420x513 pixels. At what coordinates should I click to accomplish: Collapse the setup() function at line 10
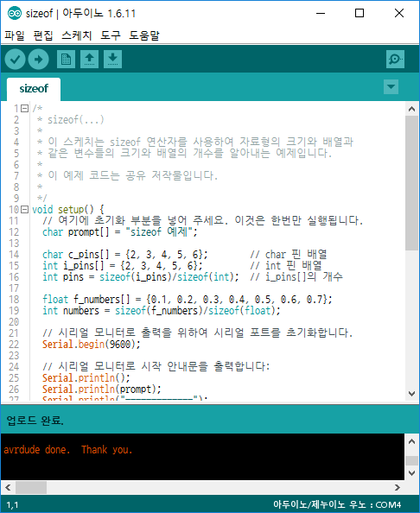(x=24, y=209)
